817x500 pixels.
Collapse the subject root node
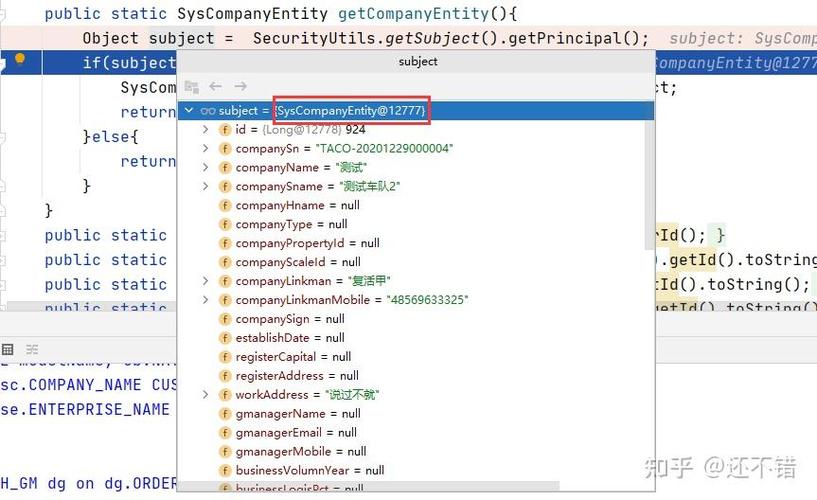pos(189,110)
